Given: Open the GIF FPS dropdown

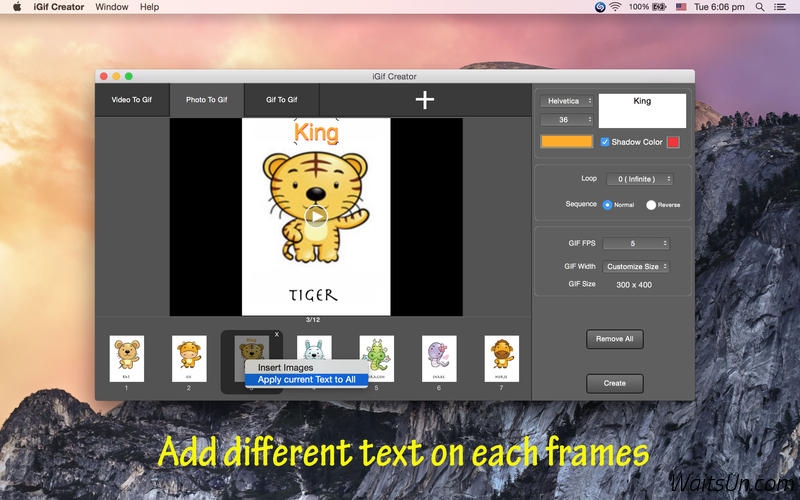Looking at the screenshot, I should tap(636, 244).
